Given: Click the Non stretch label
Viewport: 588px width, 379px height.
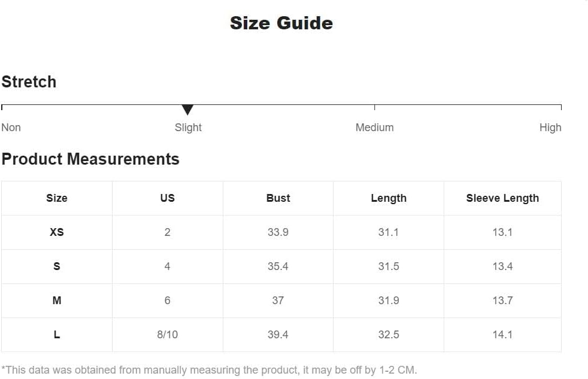Looking at the screenshot, I should pyautogui.click(x=11, y=128).
